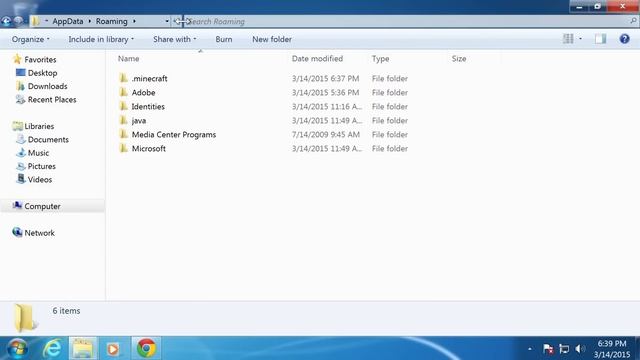The height and width of the screenshot is (360, 640).
Task: Click the folder icon in address bar
Action: pos(36,21)
